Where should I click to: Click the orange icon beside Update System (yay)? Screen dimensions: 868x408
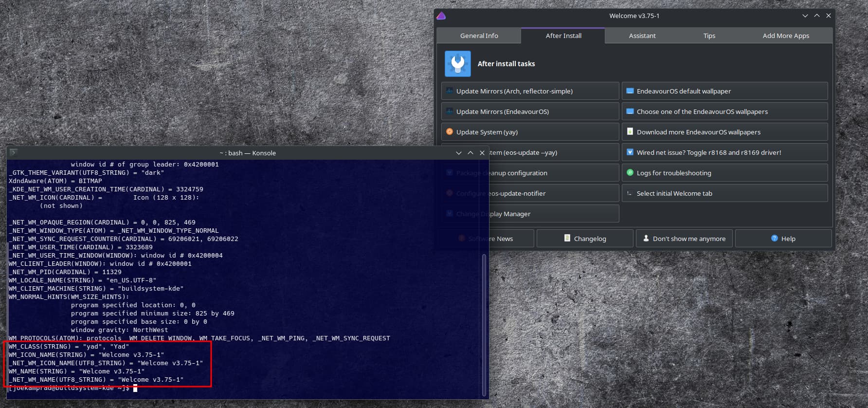point(450,132)
